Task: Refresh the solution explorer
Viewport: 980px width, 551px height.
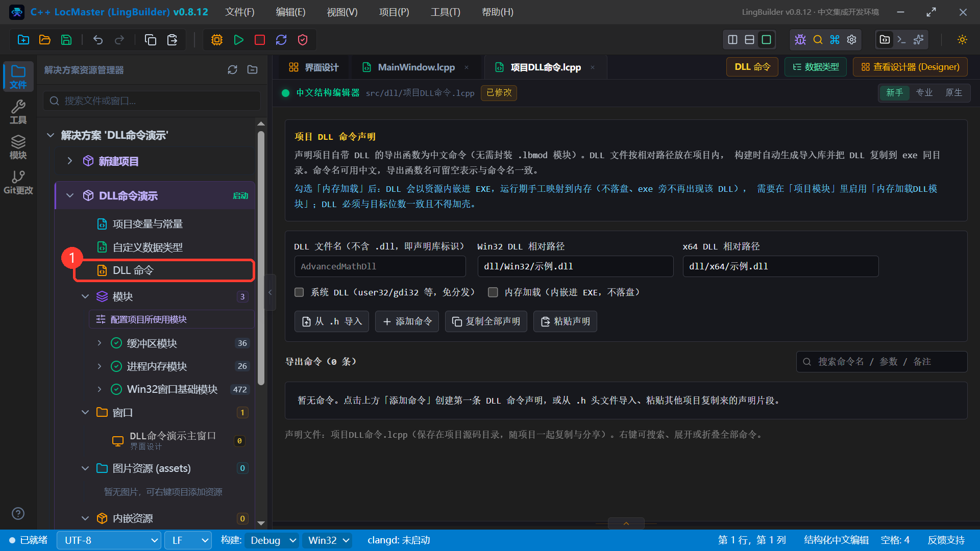Action: click(x=233, y=70)
